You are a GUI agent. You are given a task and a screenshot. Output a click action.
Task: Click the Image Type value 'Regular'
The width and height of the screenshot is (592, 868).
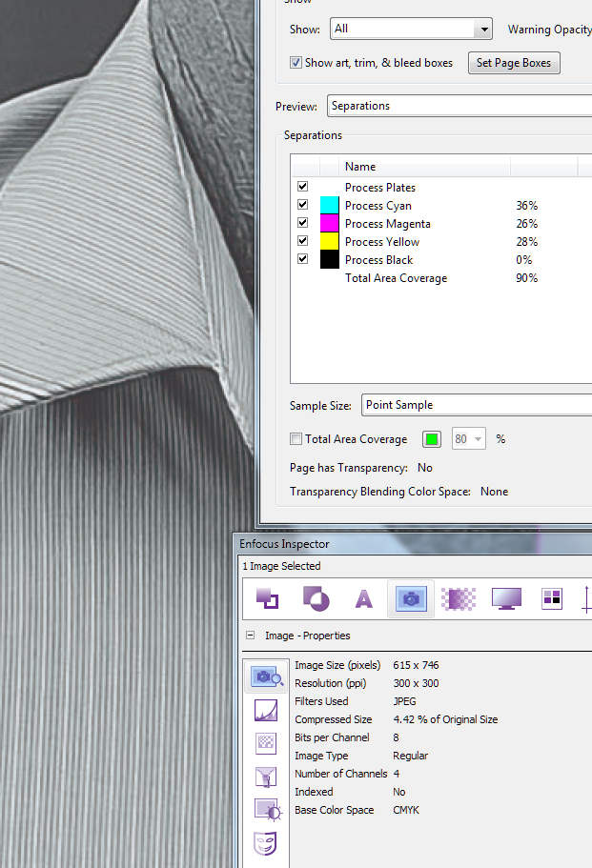(410, 756)
